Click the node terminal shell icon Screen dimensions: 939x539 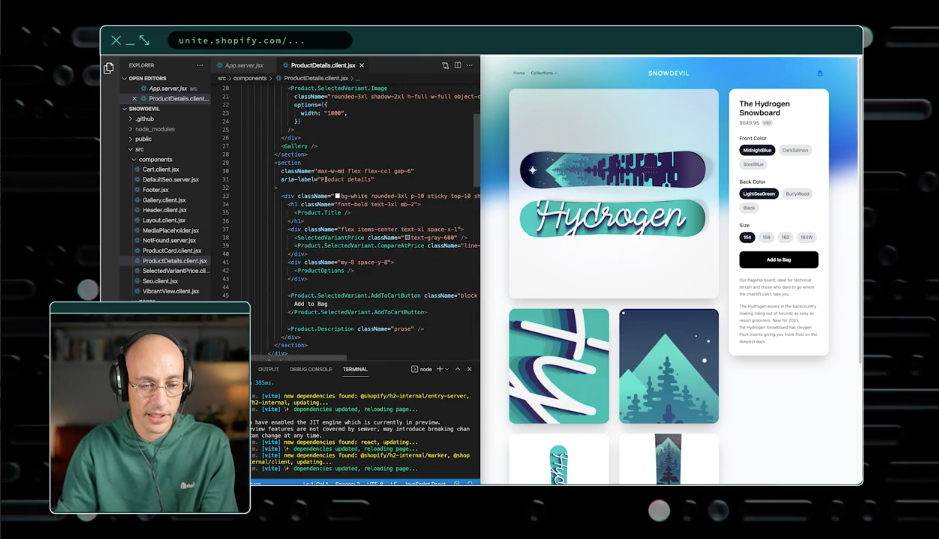tap(414, 369)
